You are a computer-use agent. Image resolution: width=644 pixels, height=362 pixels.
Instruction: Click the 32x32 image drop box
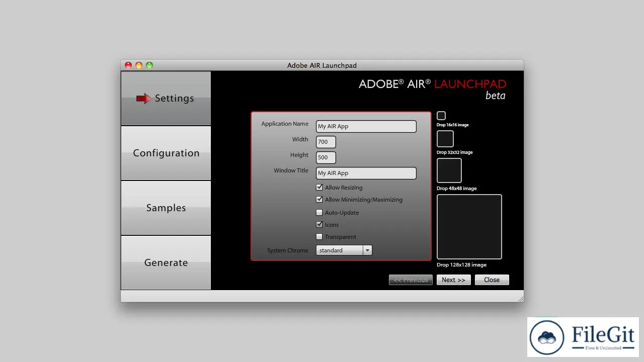click(445, 139)
